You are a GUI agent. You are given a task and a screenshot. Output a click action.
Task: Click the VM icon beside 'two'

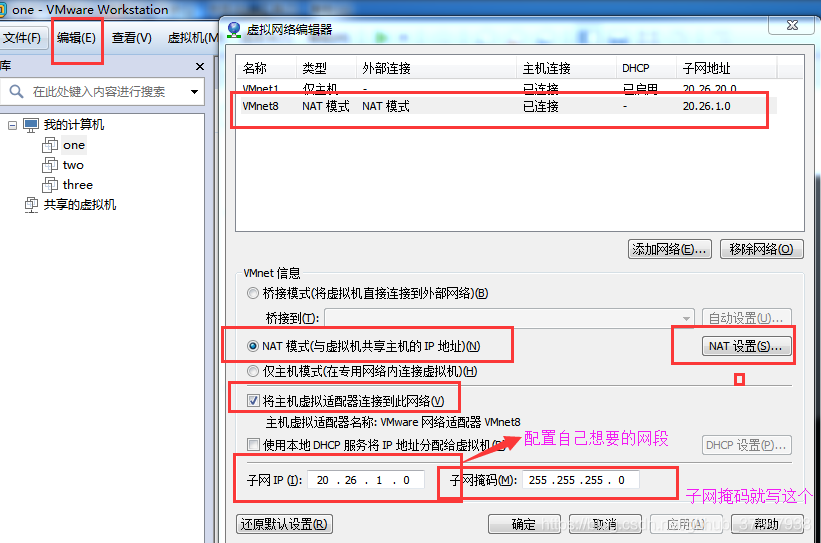point(50,165)
